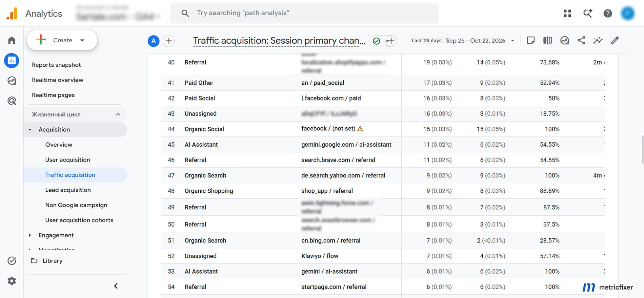Open Lead acquisition report
The image size is (644, 298).
pyautogui.click(x=68, y=190)
